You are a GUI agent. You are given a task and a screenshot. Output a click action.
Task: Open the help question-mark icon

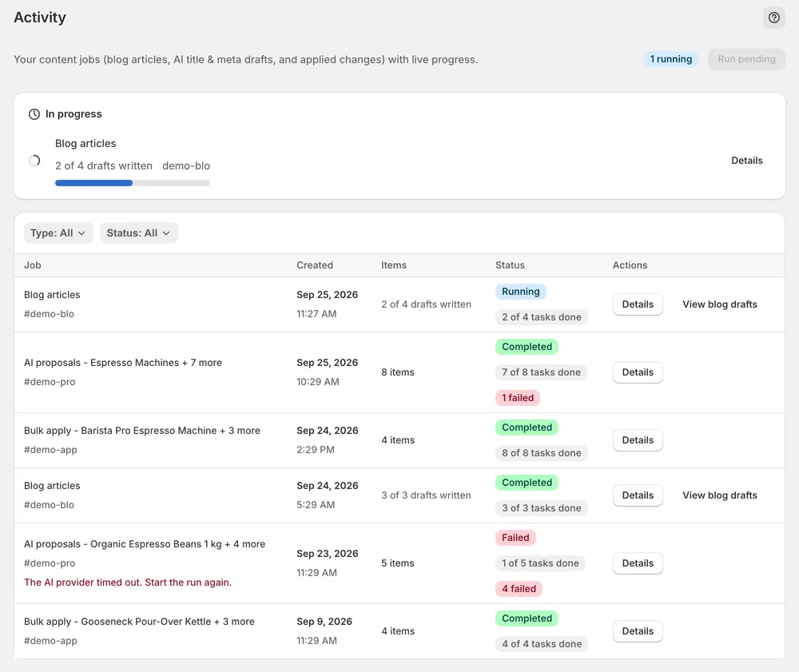pos(773,18)
